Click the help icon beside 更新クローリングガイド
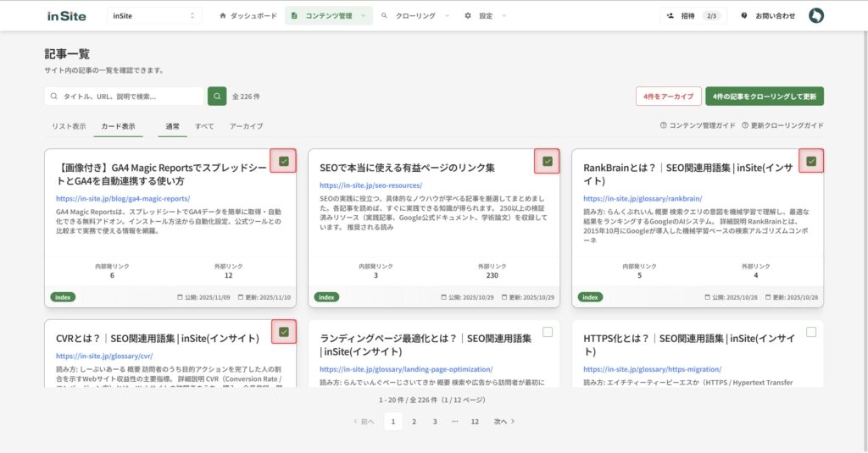 744,125
